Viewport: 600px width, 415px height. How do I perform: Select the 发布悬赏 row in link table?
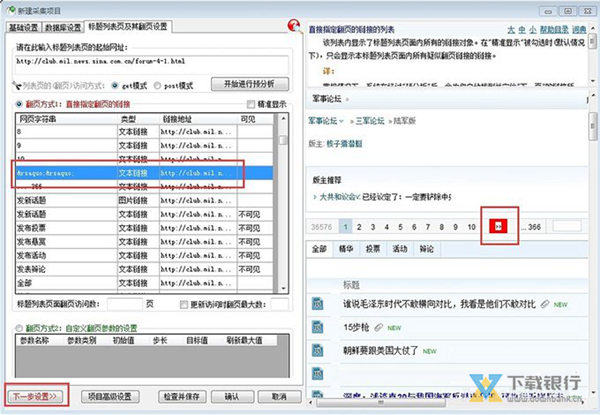144,242
